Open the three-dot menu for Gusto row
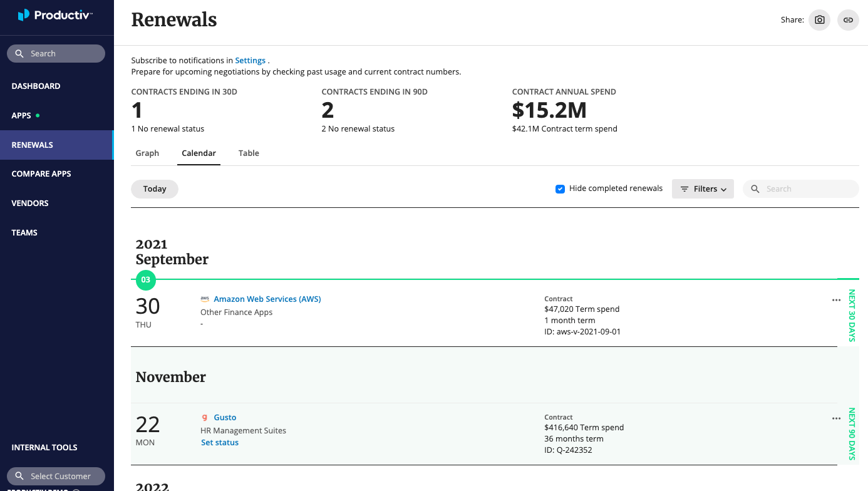Image resolution: width=868 pixels, height=491 pixels. 836,418
